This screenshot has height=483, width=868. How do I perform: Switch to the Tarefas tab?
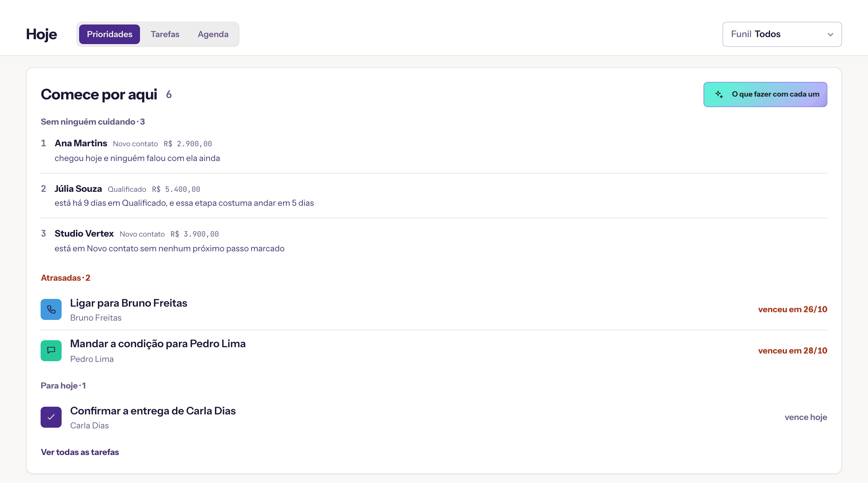pyautogui.click(x=165, y=34)
